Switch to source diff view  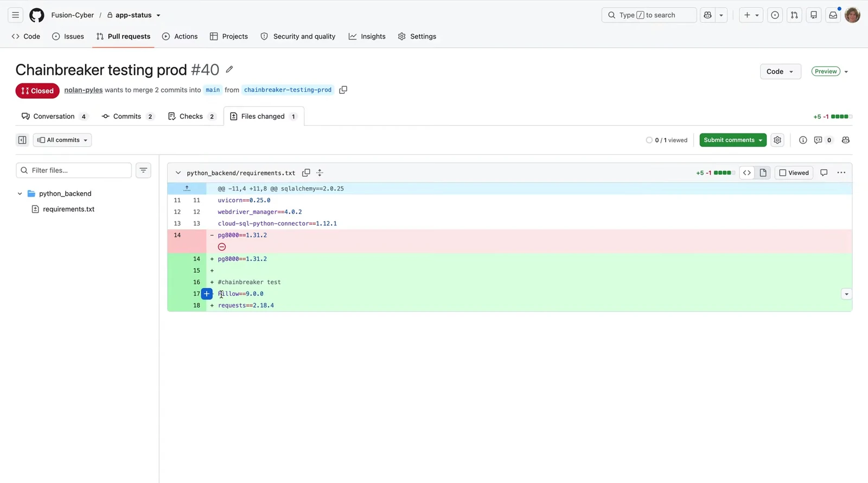[x=747, y=173]
